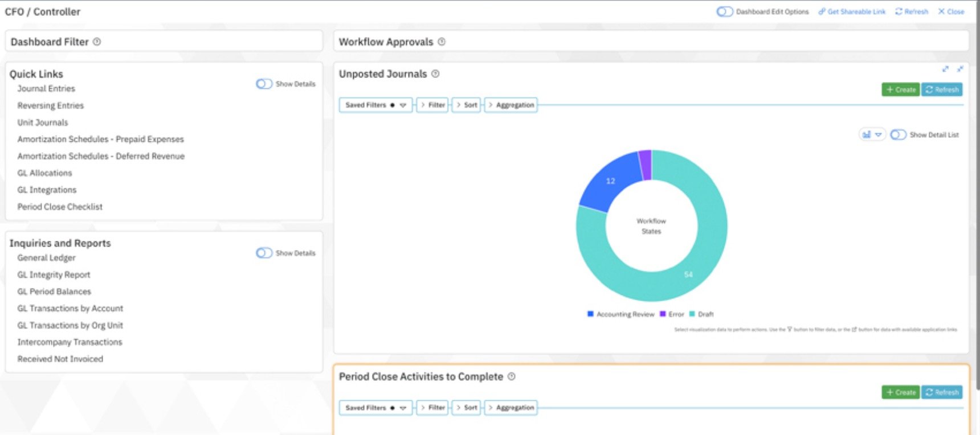Click Get Shareable Link

point(852,11)
